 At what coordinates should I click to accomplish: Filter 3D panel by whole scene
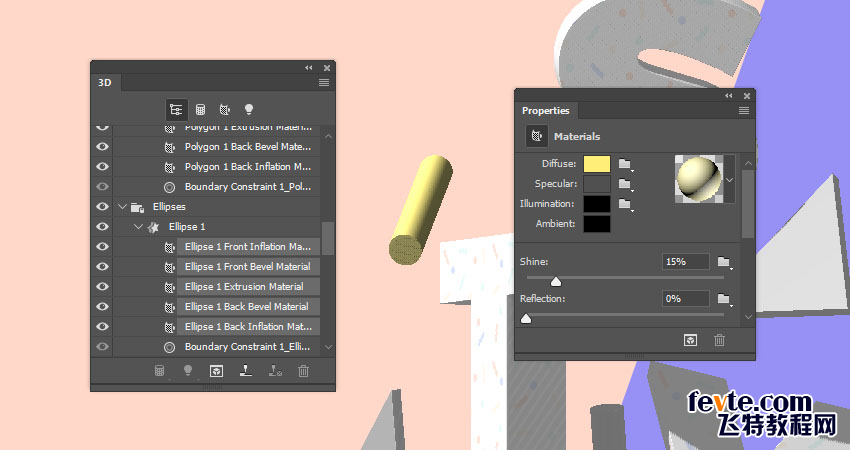(x=176, y=110)
